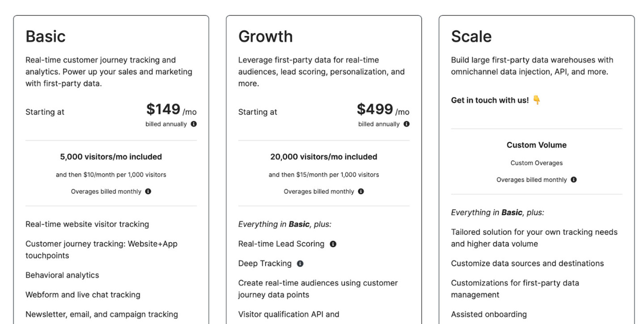
Task: Click the 20,000 visitors per month included text
Action: point(324,157)
